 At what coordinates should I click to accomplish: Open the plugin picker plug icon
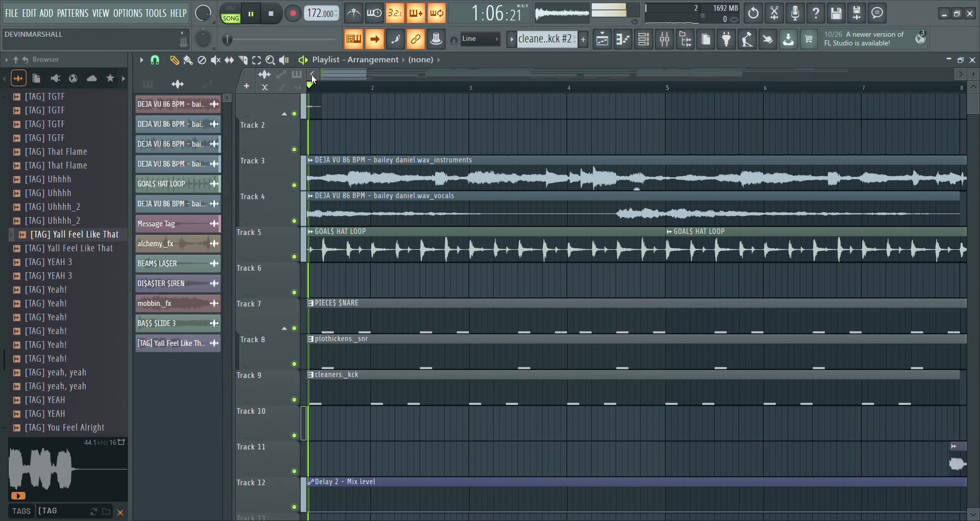(726, 39)
